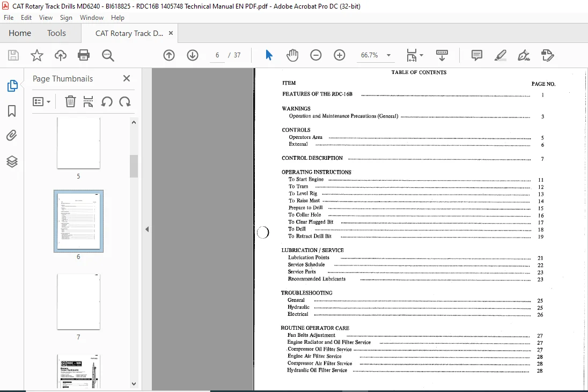Open the find text search tool

click(108, 55)
